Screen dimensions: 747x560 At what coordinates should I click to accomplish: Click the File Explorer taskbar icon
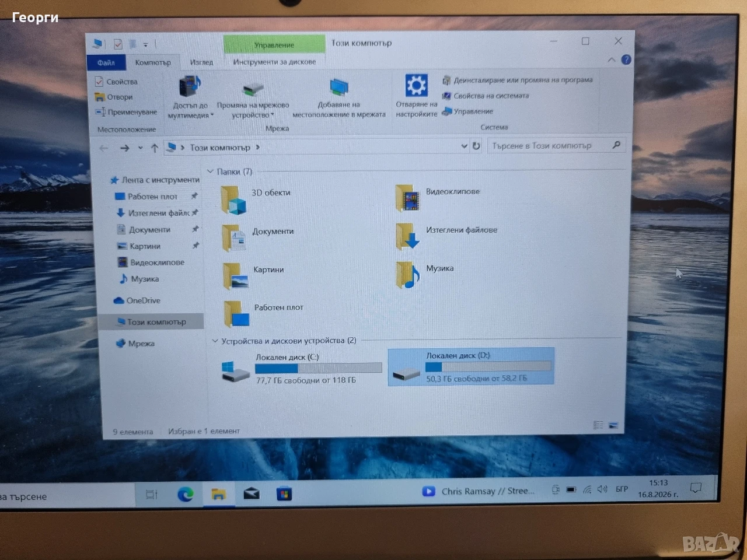[x=218, y=495]
